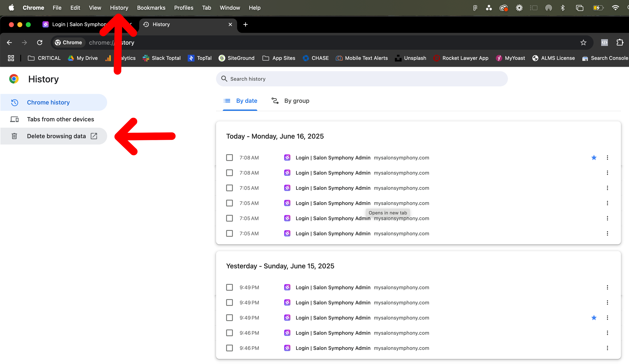Open the new tab plus button

point(245,24)
